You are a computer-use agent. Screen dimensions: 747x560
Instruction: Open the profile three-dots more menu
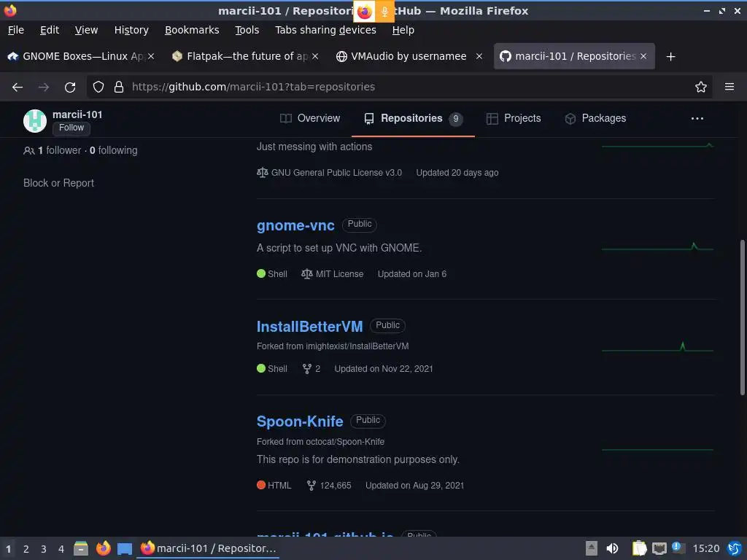coord(697,119)
